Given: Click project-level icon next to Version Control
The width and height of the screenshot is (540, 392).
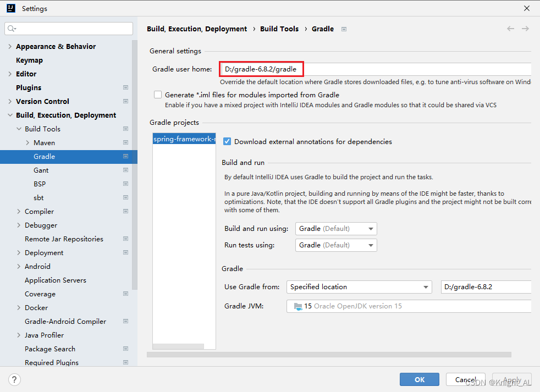Looking at the screenshot, I should (126, 101).
